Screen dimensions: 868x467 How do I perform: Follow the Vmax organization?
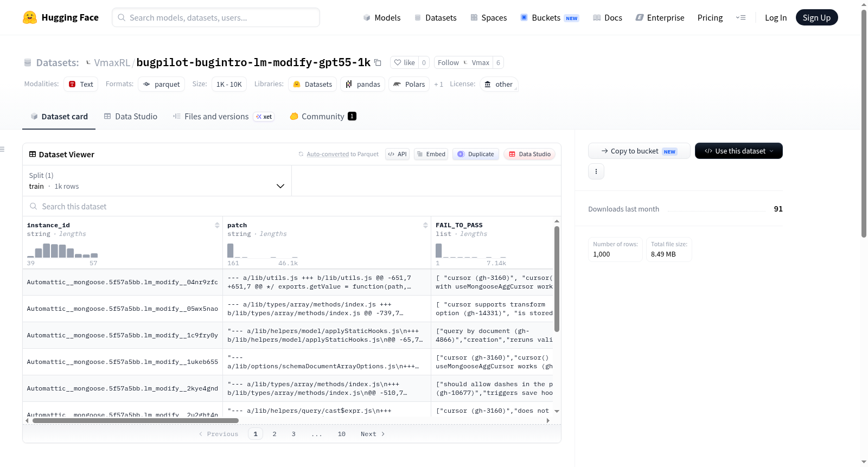pos(464,62)
